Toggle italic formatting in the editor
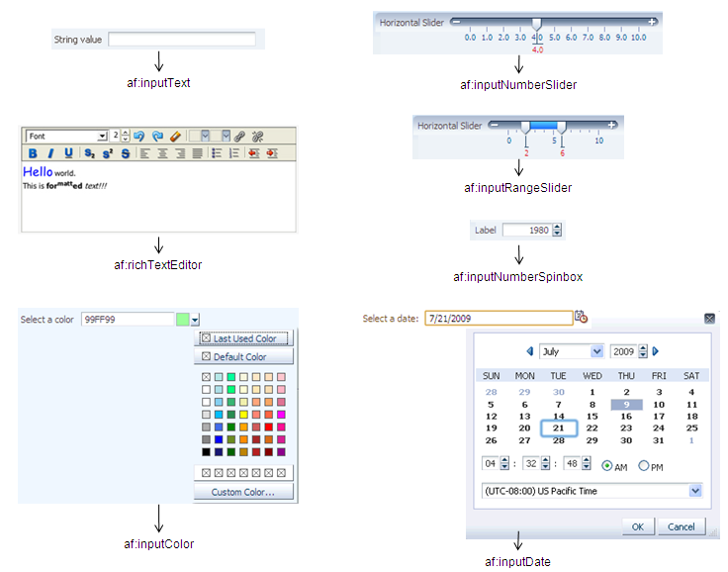Screen dimensions: 728x572 point(50,153)
